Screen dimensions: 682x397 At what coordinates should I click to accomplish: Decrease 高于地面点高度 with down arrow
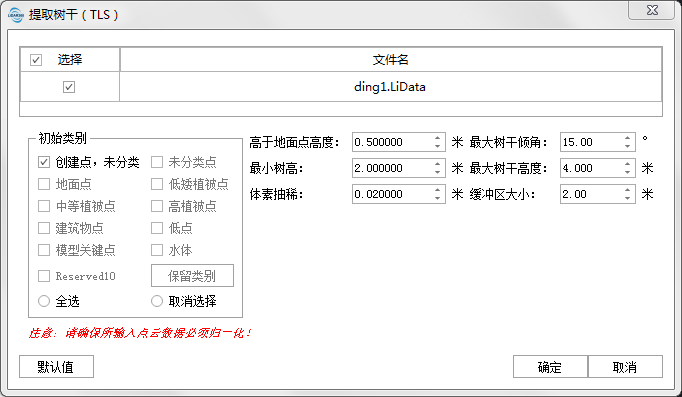438,147
